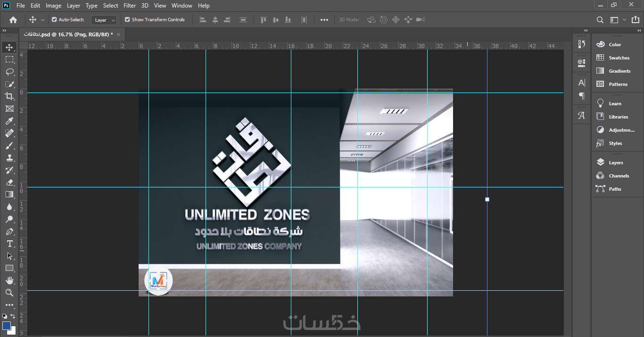Close the نطاقات.psd document tab
644x337 pixels.
118,34
